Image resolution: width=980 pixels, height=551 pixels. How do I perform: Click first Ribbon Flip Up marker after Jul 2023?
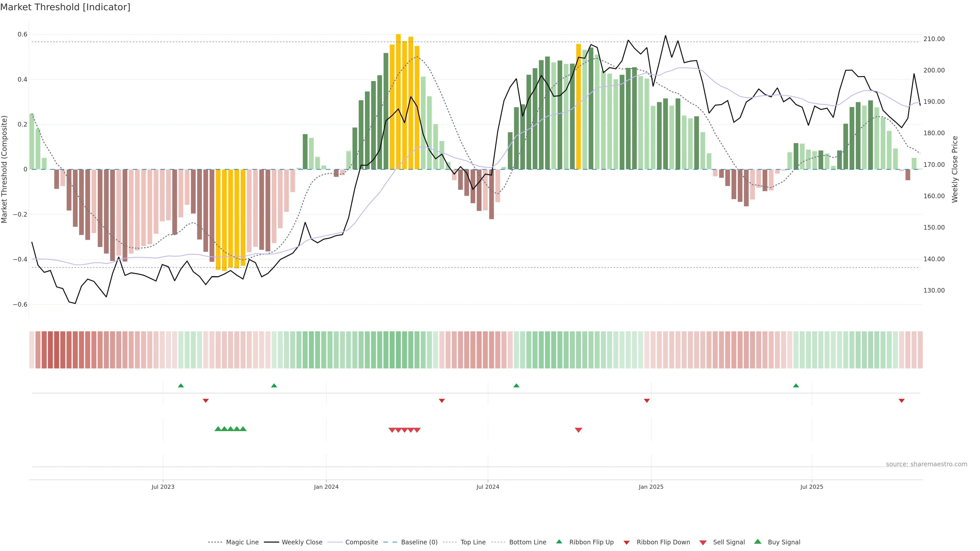click(181, 386)
